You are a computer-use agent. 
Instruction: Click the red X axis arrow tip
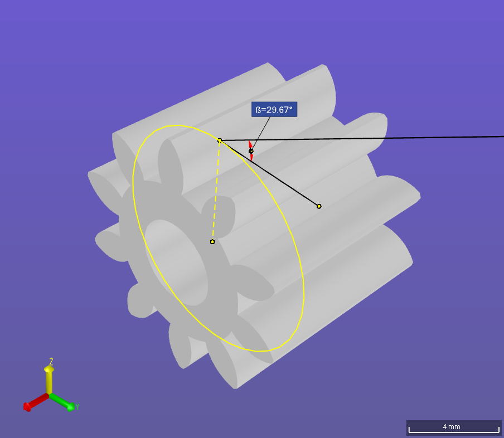[x=27, y=407]
